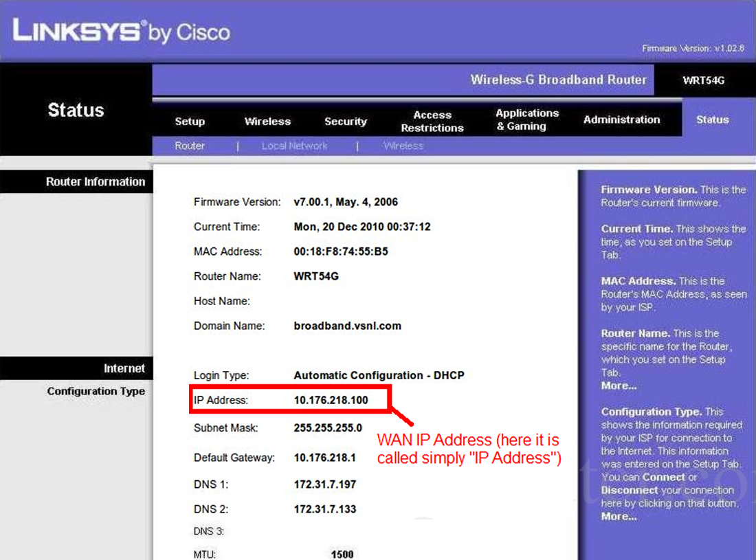Click the DNS 2 value 172.31.7.133
This screenshot has height=560, width=756.
click(x=325, y=509)
